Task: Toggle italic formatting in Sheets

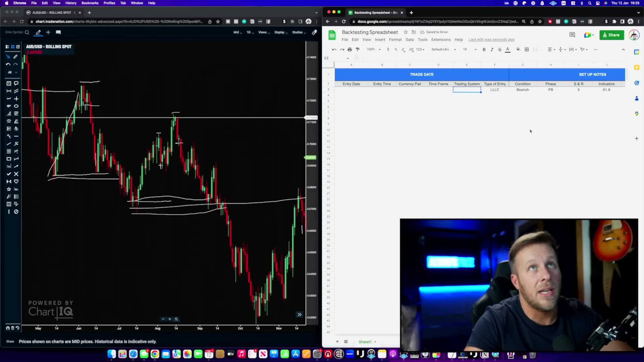Action: (x=492, y=49)
